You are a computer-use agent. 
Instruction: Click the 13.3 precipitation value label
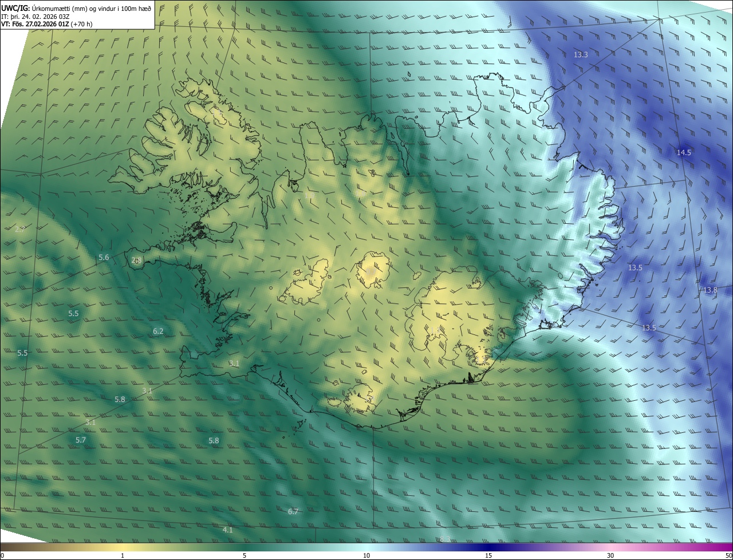coord(581,54)
